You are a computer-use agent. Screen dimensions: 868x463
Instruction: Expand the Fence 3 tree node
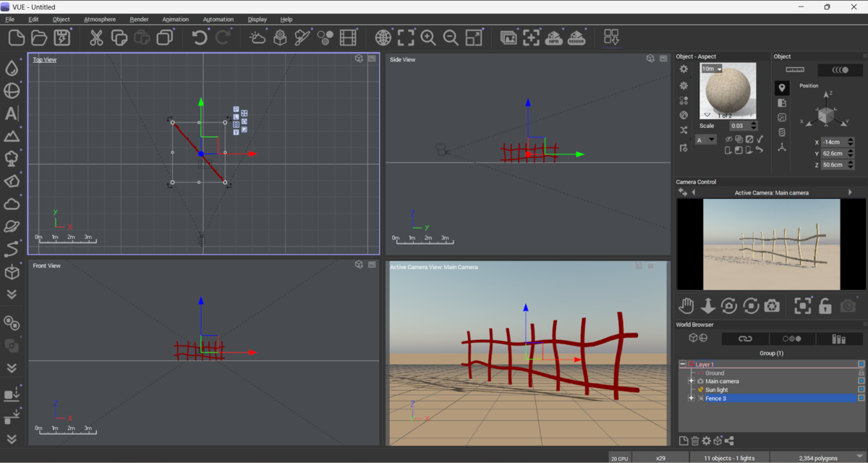point(692,399)
